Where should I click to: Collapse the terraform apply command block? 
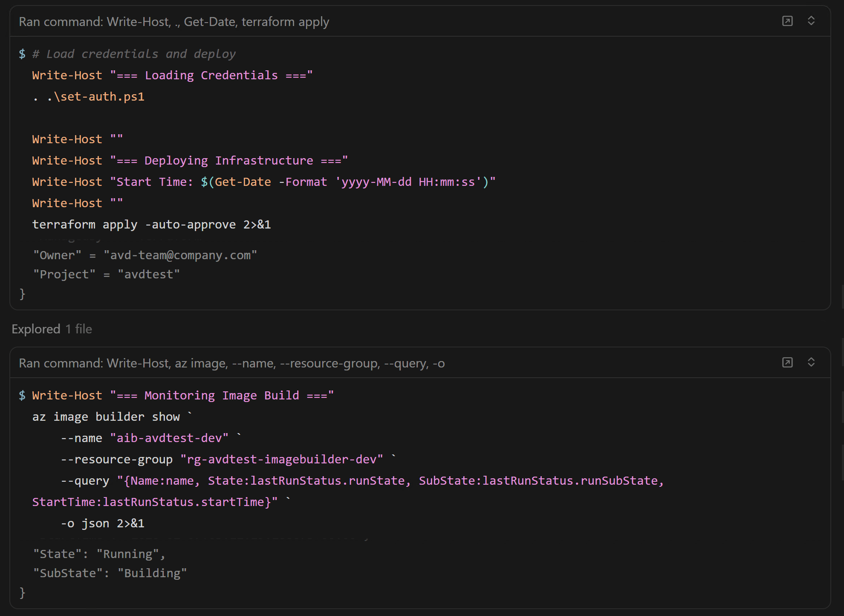(811, 21)
